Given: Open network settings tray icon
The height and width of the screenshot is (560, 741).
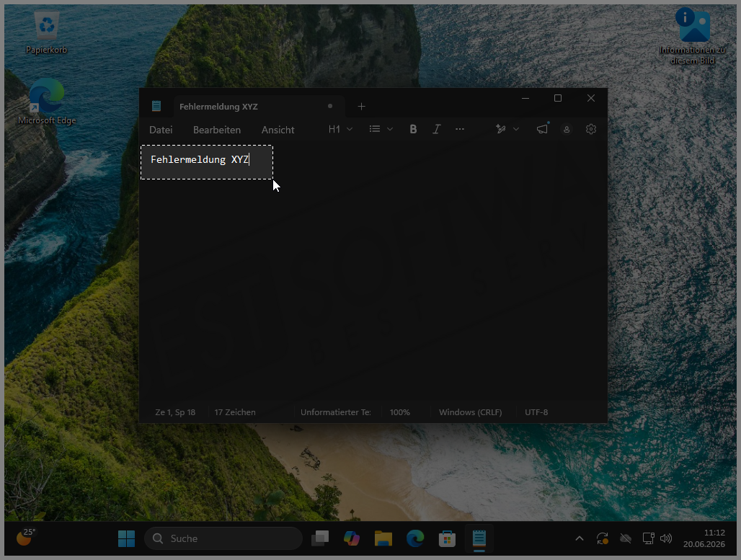Looking at the screenshot, I should point(649,538).
